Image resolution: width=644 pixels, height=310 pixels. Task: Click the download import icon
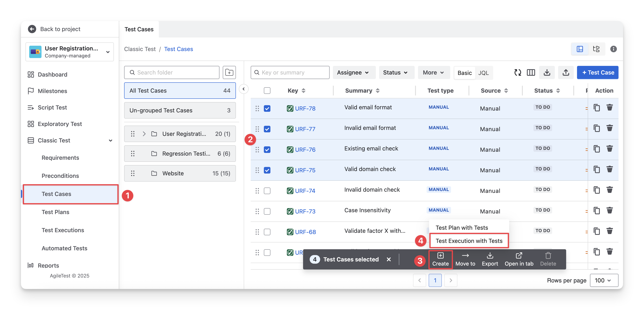pyautogui.click(x=547, y=73)
